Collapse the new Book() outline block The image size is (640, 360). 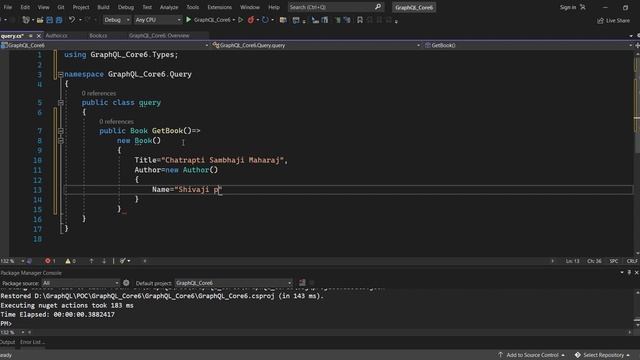[x=60, y=141]
